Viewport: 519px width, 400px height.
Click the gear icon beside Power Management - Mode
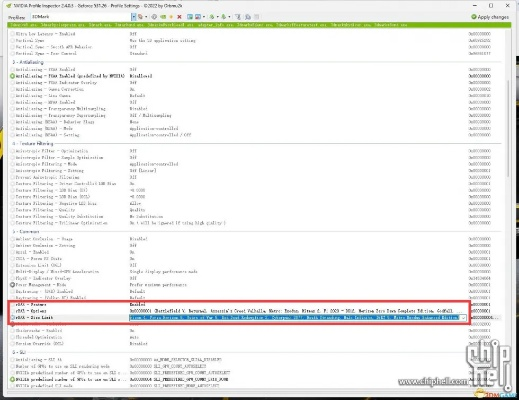(12, 285)
